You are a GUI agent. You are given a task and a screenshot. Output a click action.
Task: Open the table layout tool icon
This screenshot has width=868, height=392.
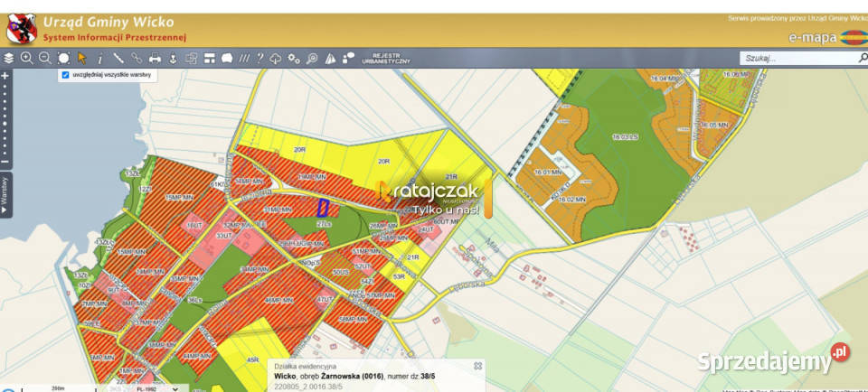(x=209, y=58)
